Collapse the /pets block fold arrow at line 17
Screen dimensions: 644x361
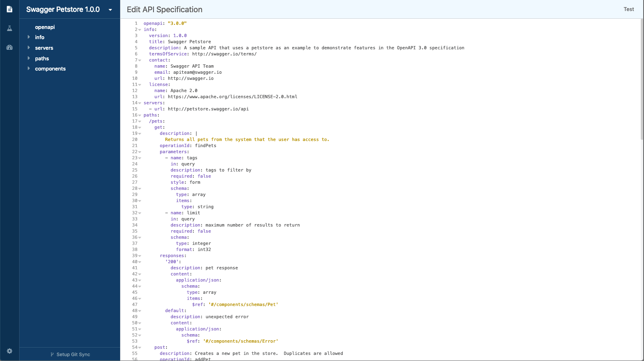[x=140, y=121]
